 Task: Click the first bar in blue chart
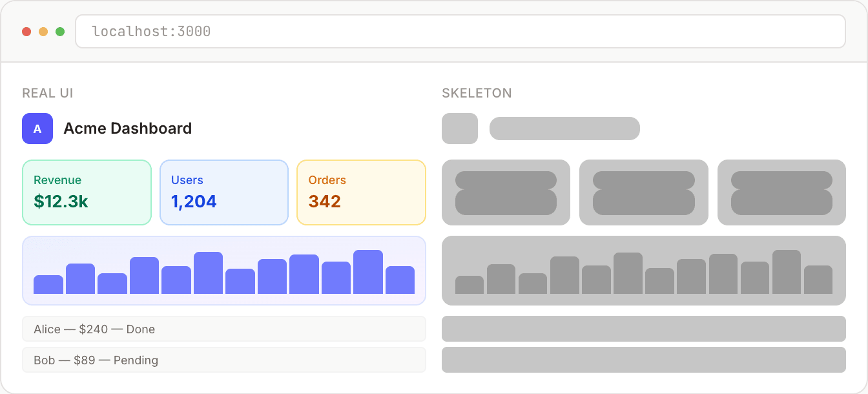[x=48, y=284]
